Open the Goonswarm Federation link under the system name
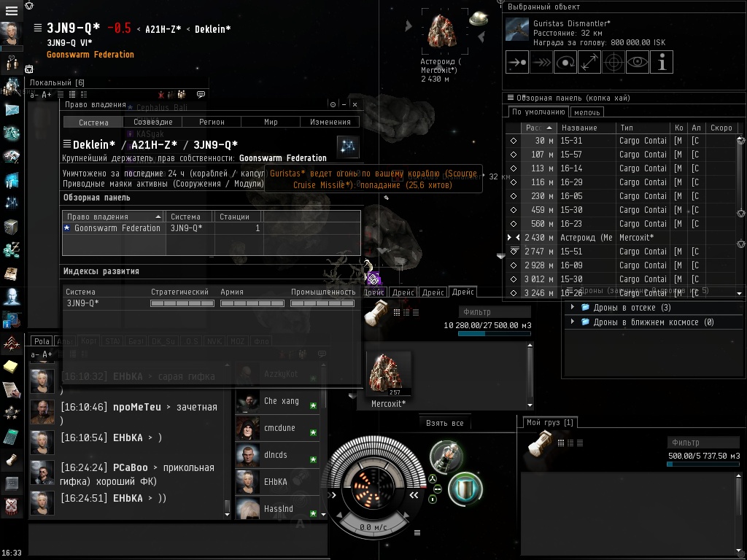 click(x=90, y=54)
